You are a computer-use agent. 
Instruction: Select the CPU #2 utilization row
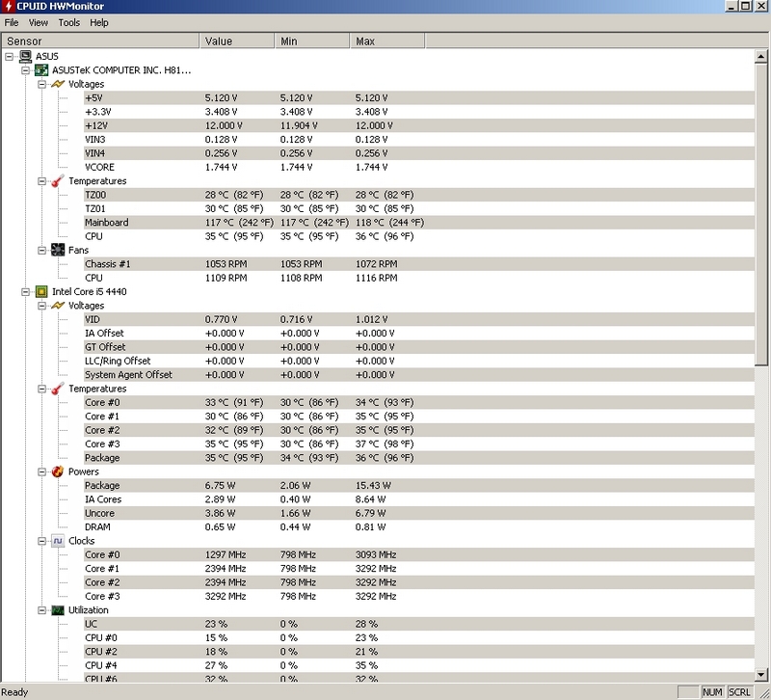click(x=419, y=651)
